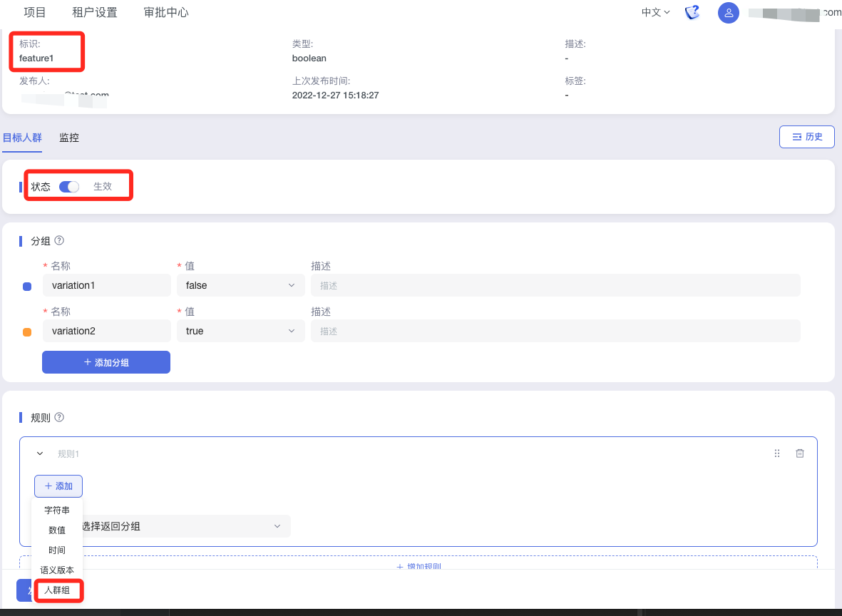This screenshot has width=842, height=616.
Task: Collapse the 规则1 chevron
Action: click(40, 453)
